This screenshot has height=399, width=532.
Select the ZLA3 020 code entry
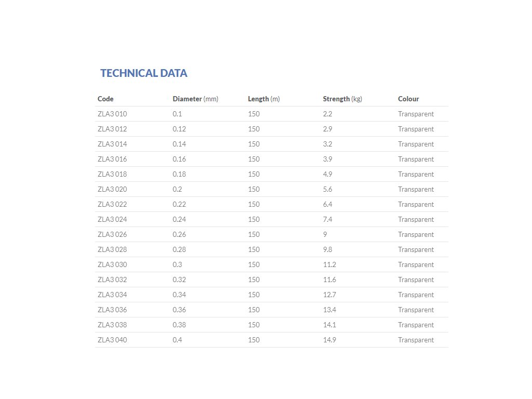point(112,189)
